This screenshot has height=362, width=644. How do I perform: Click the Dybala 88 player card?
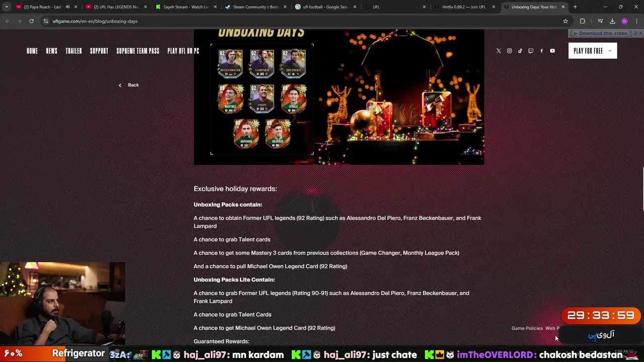tap(293, 99)
